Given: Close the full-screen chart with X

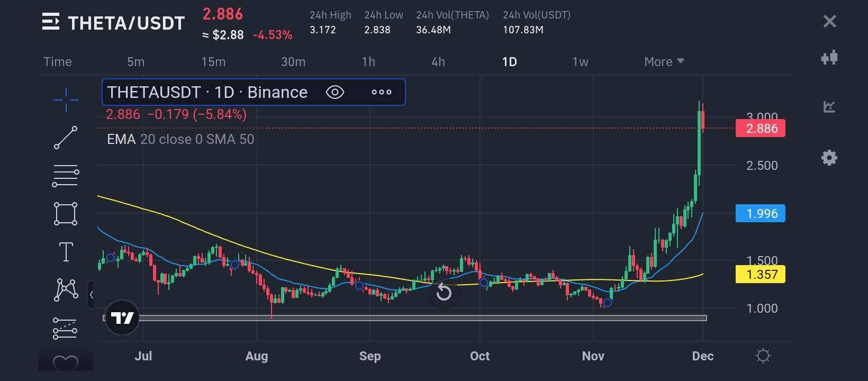Looking at the screenshot, I should click(x=829, y=21).
